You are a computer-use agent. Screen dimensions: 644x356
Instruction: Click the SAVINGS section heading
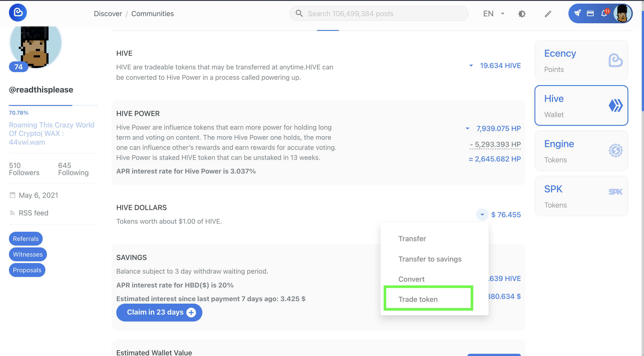[x=131, y=257]
